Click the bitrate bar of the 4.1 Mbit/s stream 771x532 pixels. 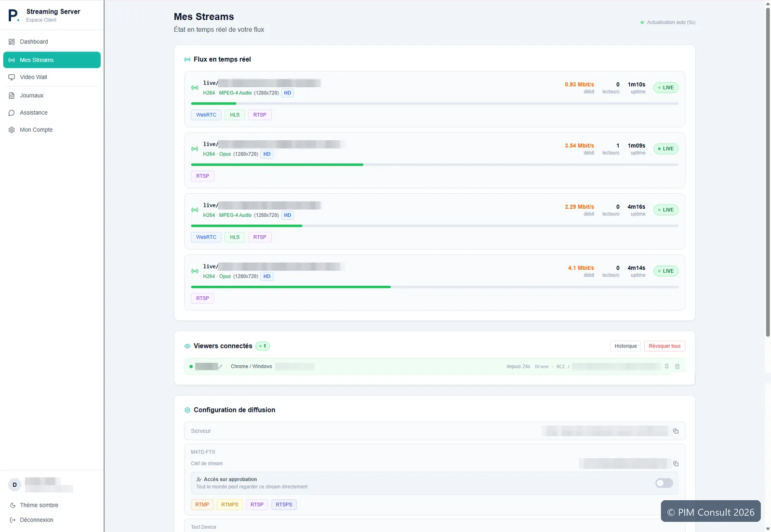pos(435,287)
